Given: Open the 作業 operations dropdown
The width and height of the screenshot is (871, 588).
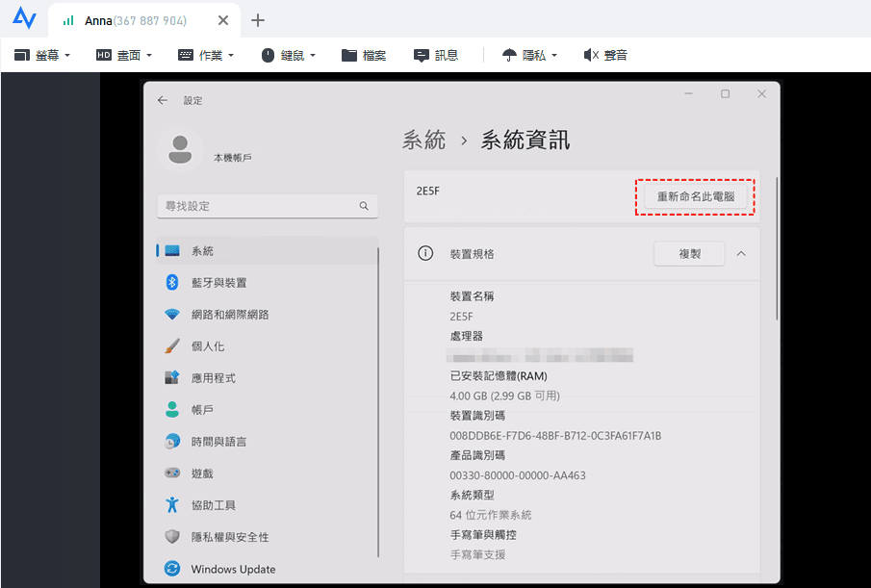Looking at the screenshot, I should [206, 55].
